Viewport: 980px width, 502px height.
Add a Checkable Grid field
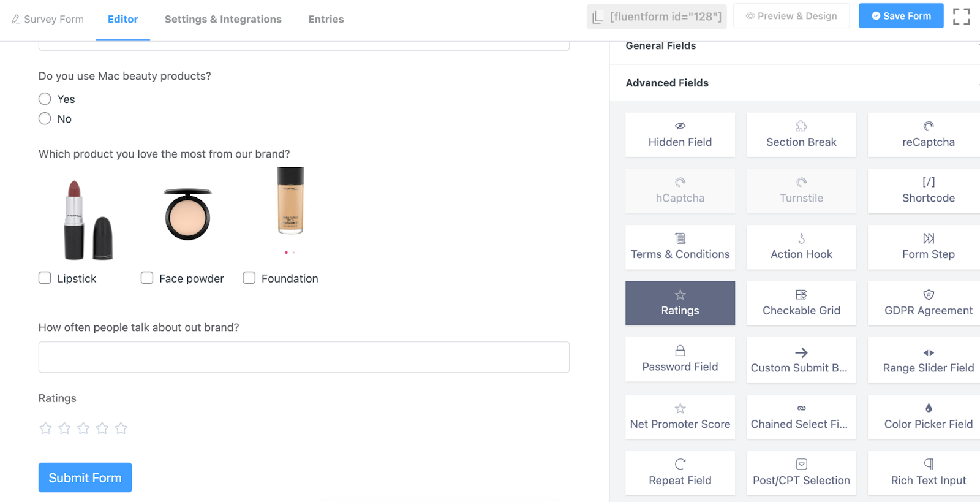[801, 303]
